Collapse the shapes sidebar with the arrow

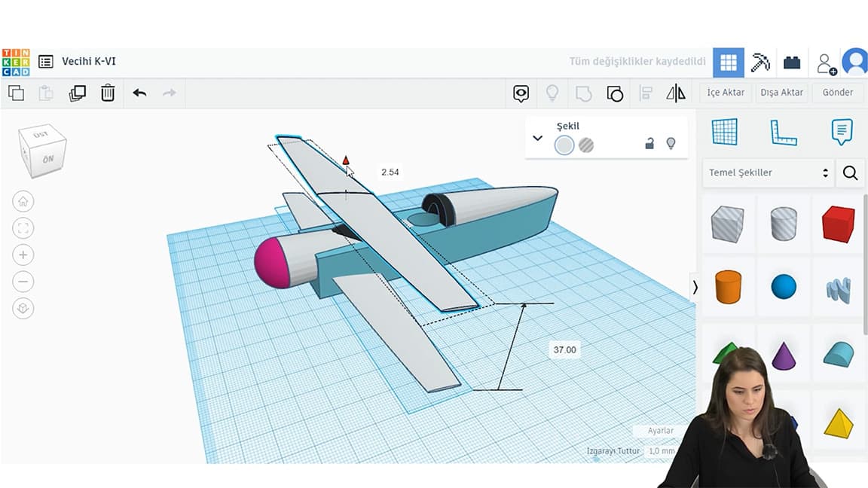pos(695,287)
